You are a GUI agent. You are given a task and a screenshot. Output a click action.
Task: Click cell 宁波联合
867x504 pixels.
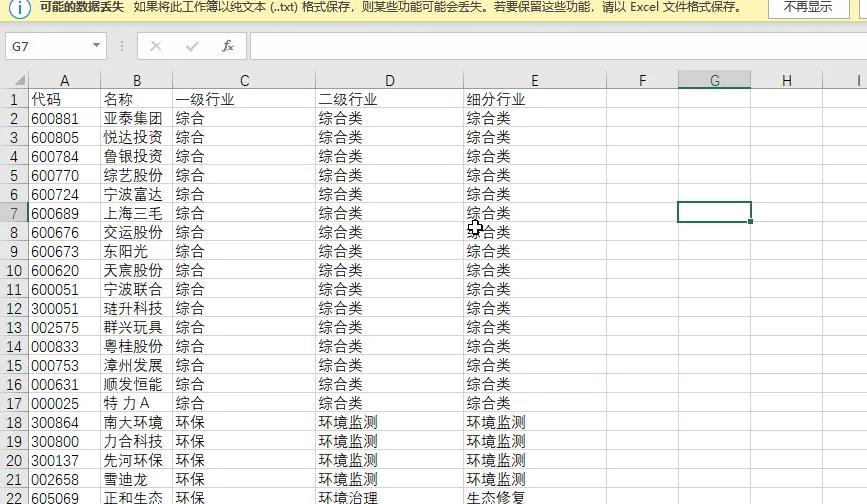coord(137,289)
